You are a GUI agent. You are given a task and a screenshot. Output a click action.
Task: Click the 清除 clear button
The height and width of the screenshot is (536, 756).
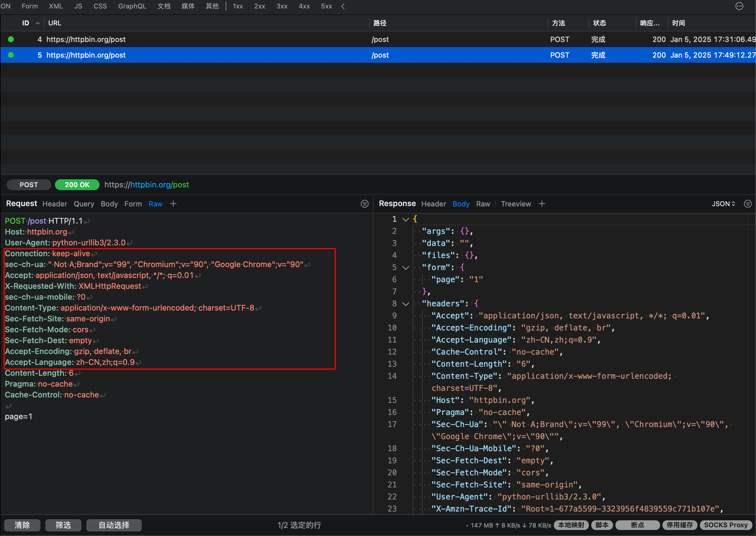coord(22,525)
